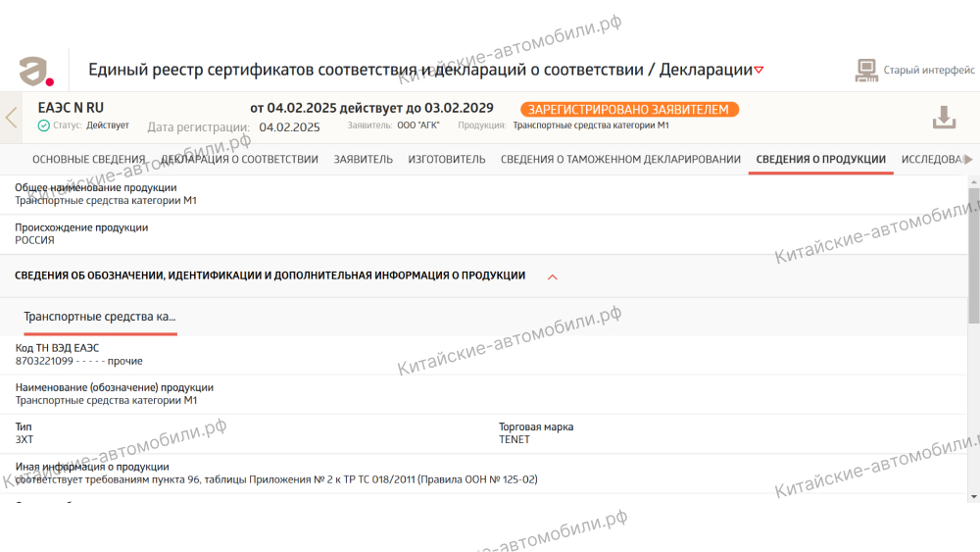Click the СВЕДЕНИЯ ОБ ОБОЗНАЧЕНИИ section header
This screenshot has height=552, width=980.
[x=270, y=276]
